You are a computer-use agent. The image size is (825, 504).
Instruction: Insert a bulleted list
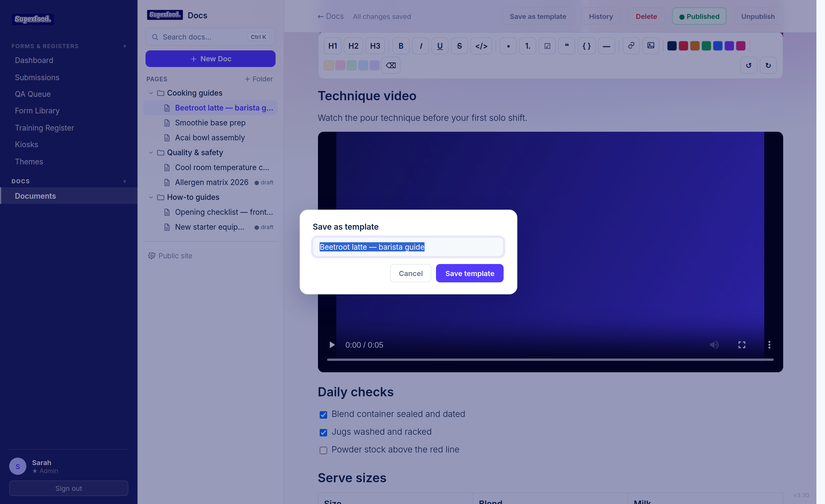508,46
